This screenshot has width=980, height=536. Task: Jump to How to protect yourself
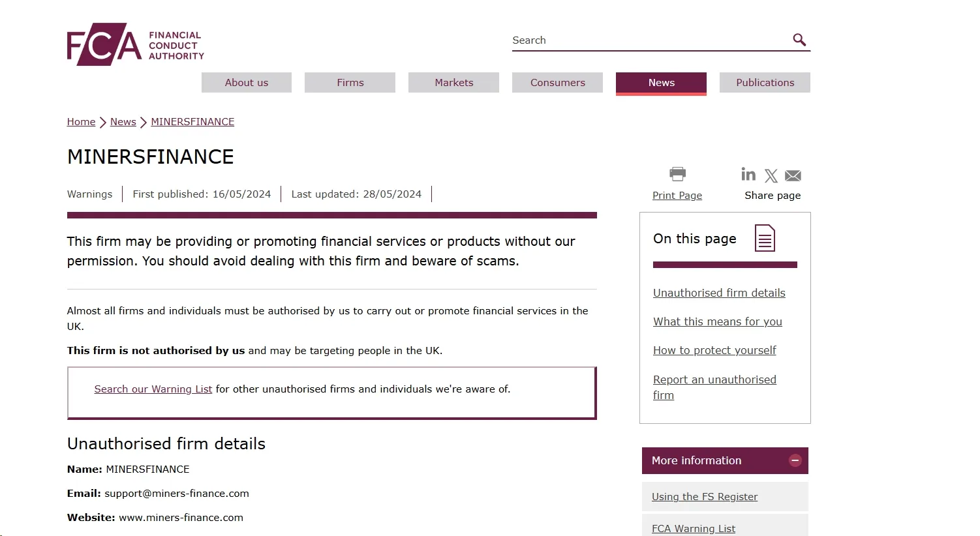714,351
